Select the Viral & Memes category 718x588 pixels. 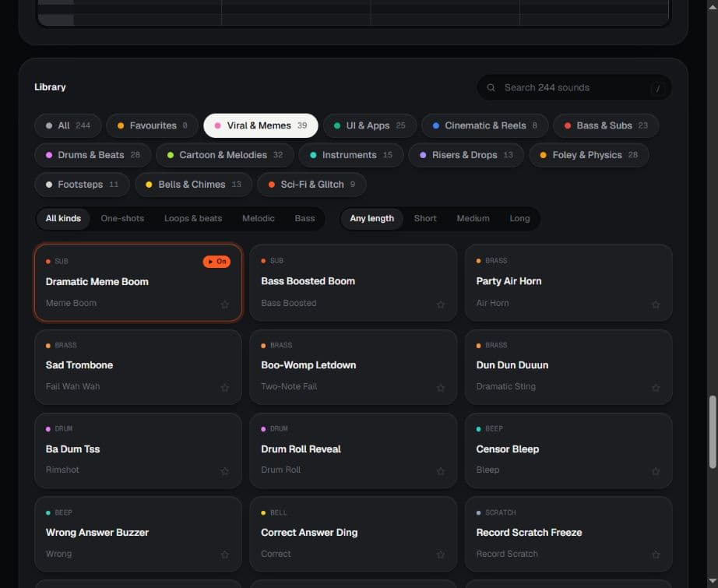(261, 125)
